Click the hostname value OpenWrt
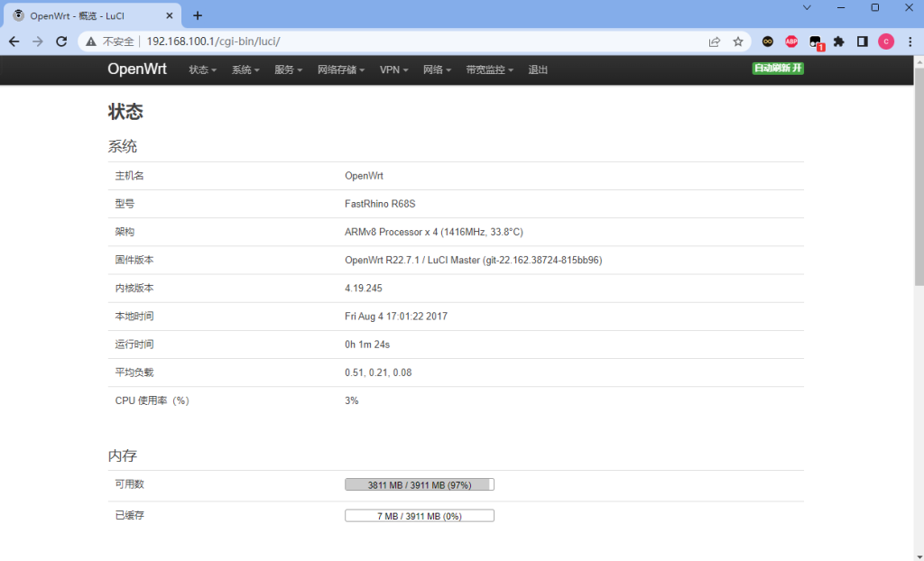 point(365,176)
